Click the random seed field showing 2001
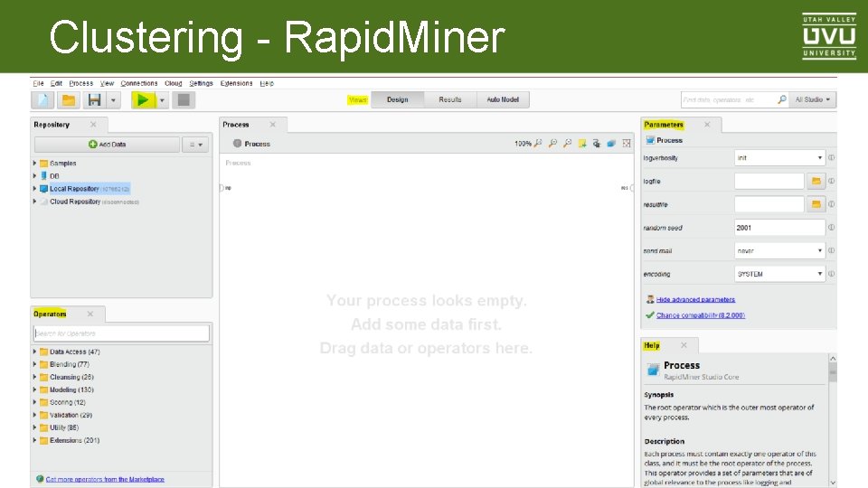The height and width of the screenshot is (488, 868). tap(780, 228)
